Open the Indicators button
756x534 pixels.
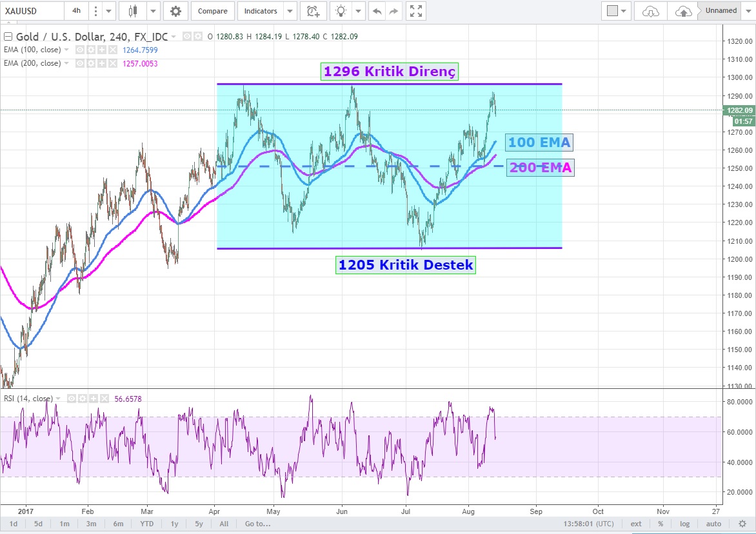pyautogui.click(x=261, y=11)
